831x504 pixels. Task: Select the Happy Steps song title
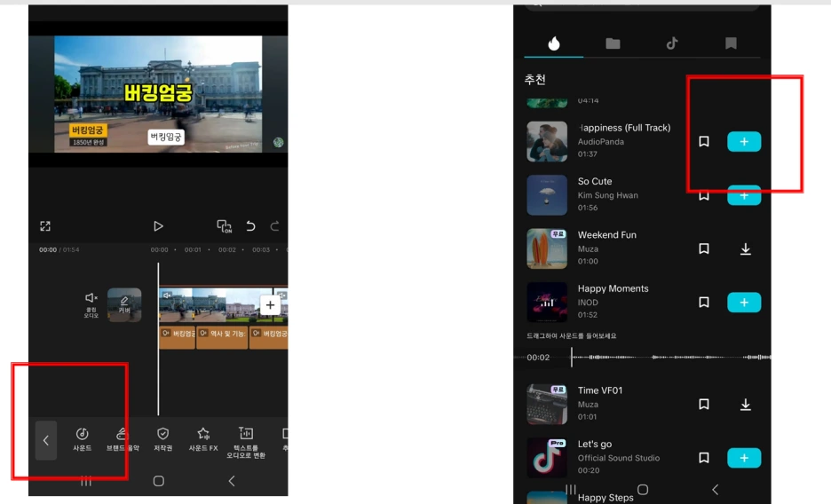(x=605, y=498)
